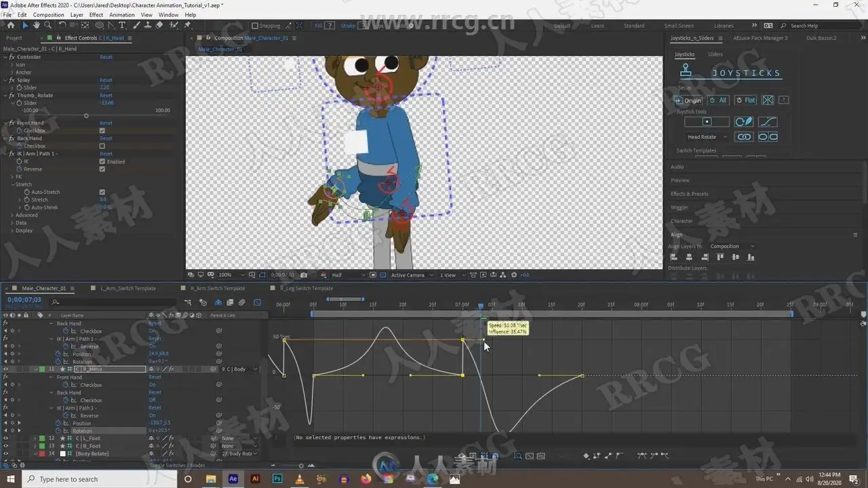Switch to the AEJuice Pack Manager 3 tab
Screen dimensions: 868x488
pos(760,38)
